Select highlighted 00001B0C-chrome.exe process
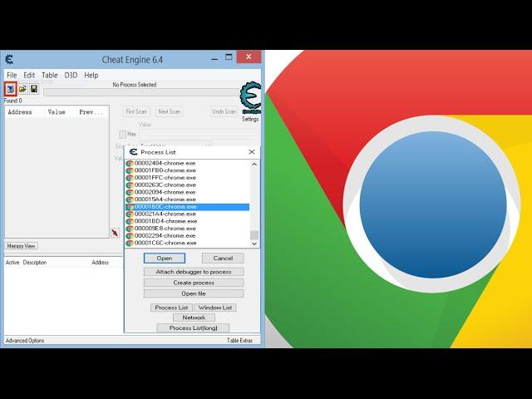 (x=187, y=207)
